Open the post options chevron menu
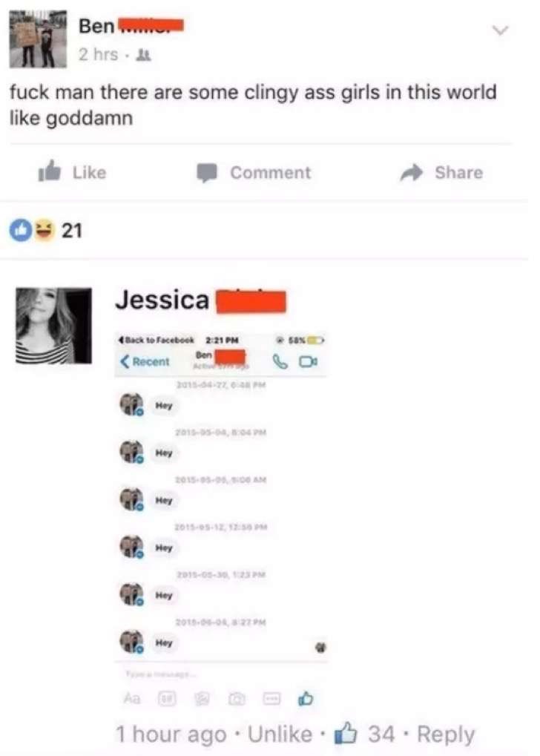Image resolution: width=540 pixels, height=756 pixels. tap(501, 30)
